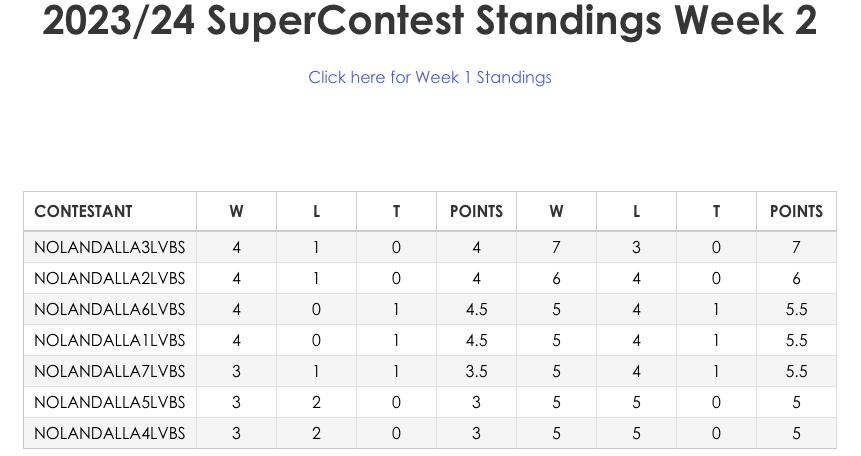Select contestant NOLANDALLA5LVBS
Image resolution: width=861 pixels, height=456 pixels.
point(109,402)
